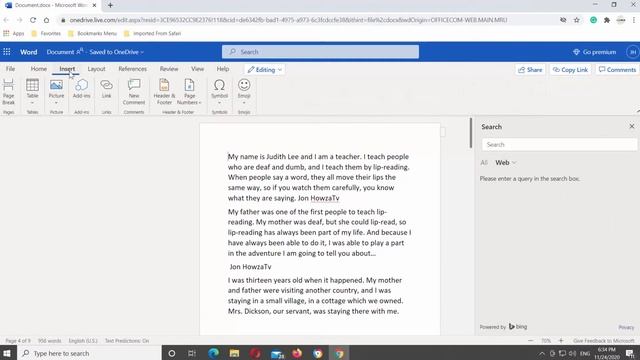The height and width of the screenshot is (360, 640).
Task: Go to browser home page
Action: [x=47, y=20]
